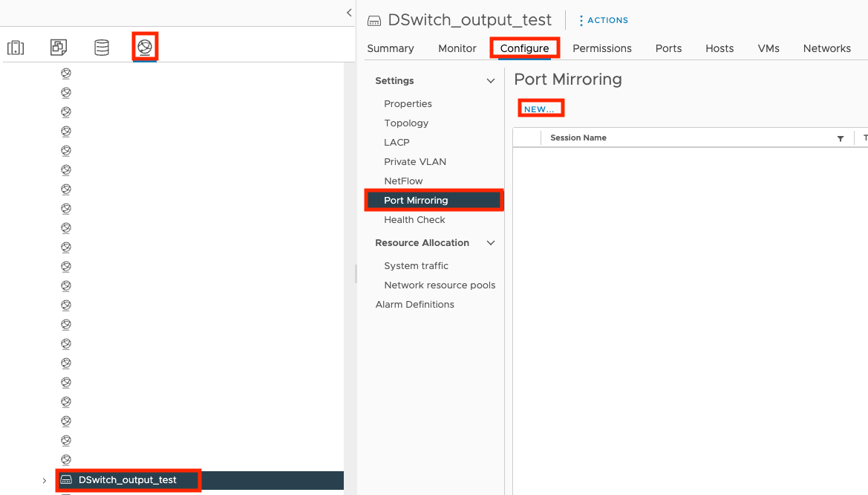The image size is (868, 495).
Task: Open the VMs and Templates inventory icon
Action: pyautogui.click(x=58, y=46)
